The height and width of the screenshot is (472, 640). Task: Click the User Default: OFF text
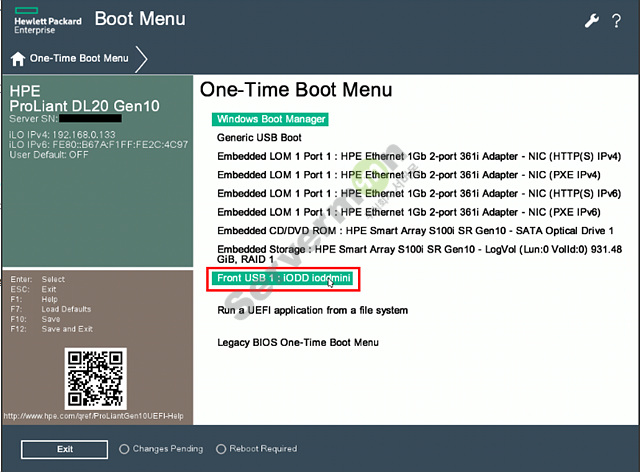tap(49, 155)
